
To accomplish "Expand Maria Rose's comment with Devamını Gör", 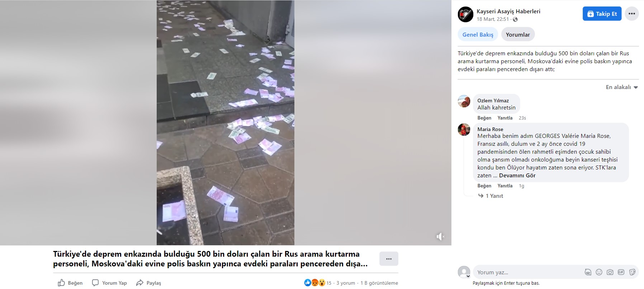I will 517,176.
